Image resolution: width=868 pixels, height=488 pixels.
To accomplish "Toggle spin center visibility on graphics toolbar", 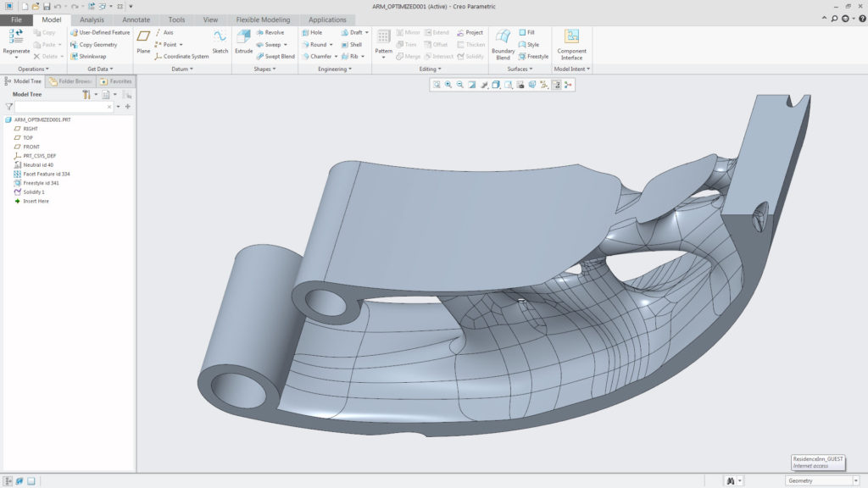I will [483, 85].
